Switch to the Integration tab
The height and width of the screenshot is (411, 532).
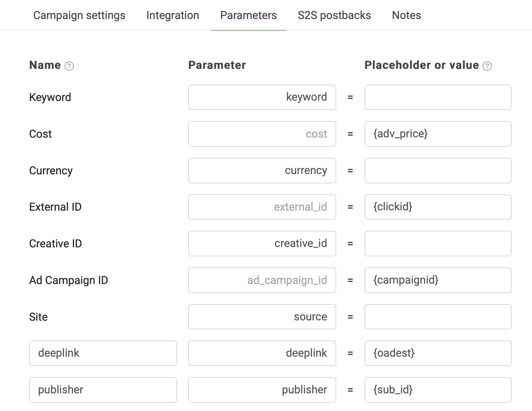(173, 15)
